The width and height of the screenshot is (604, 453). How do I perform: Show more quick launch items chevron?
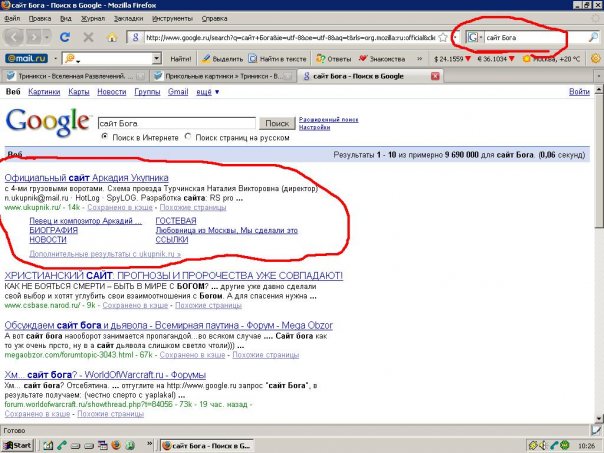tap(150, 444)
